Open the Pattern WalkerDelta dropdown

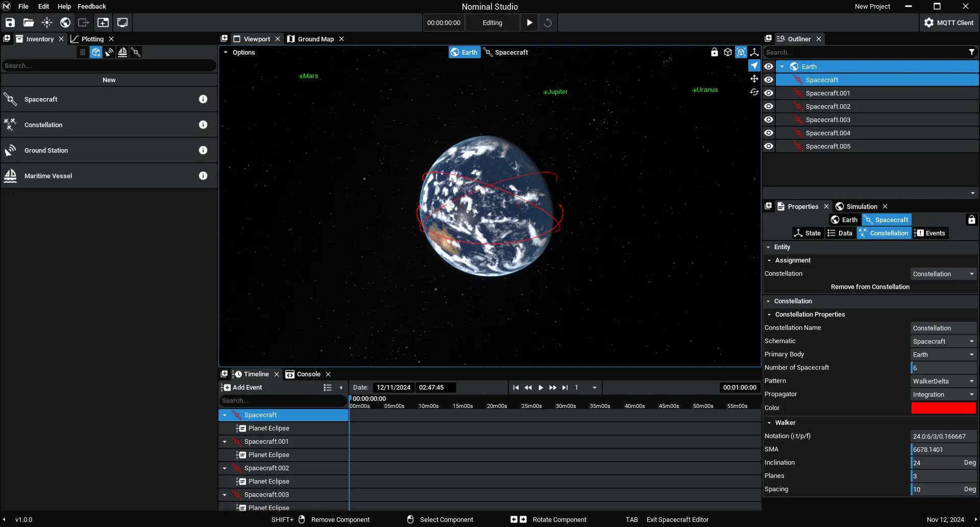pos(943,381)
